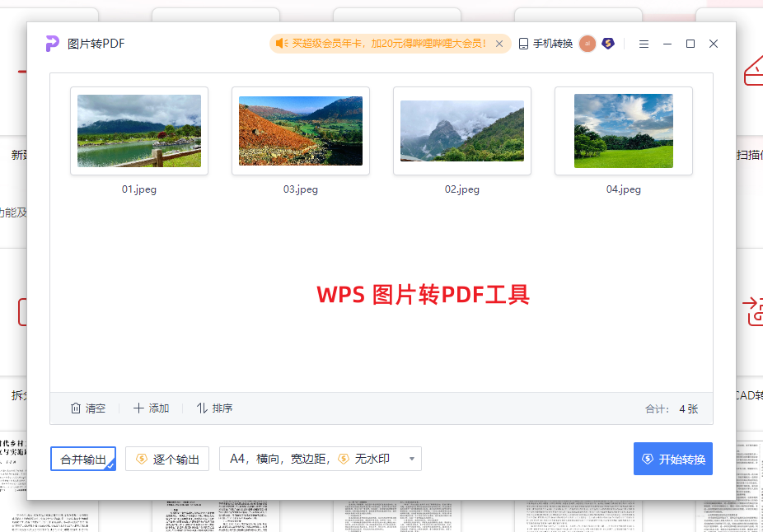Select the 04.jpeg green meadow thumbnail
The width and height of the screenshot is (763, 532).
(624, 131)
